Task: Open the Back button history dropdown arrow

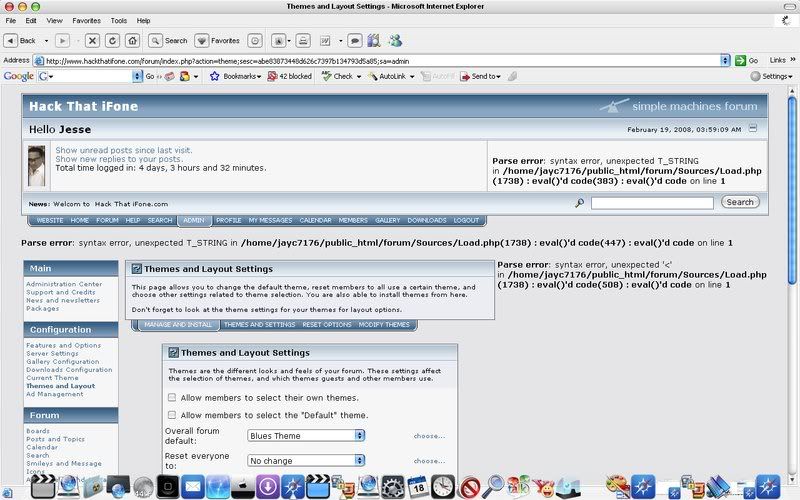Action: (x=46, y=41)
